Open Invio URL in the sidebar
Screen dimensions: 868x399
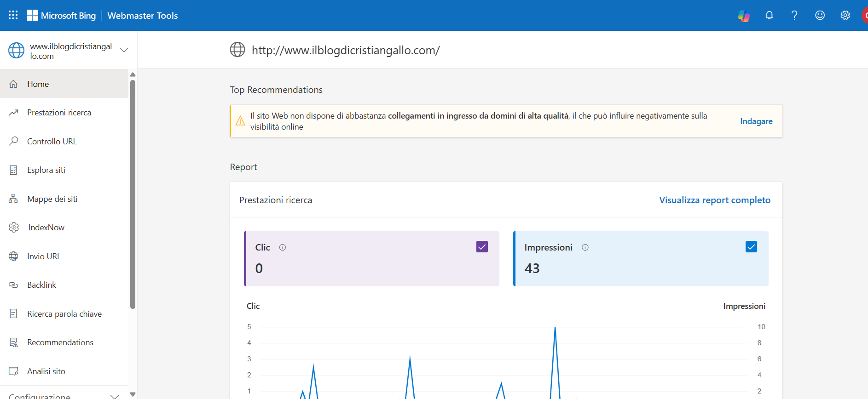click(64, 256)
